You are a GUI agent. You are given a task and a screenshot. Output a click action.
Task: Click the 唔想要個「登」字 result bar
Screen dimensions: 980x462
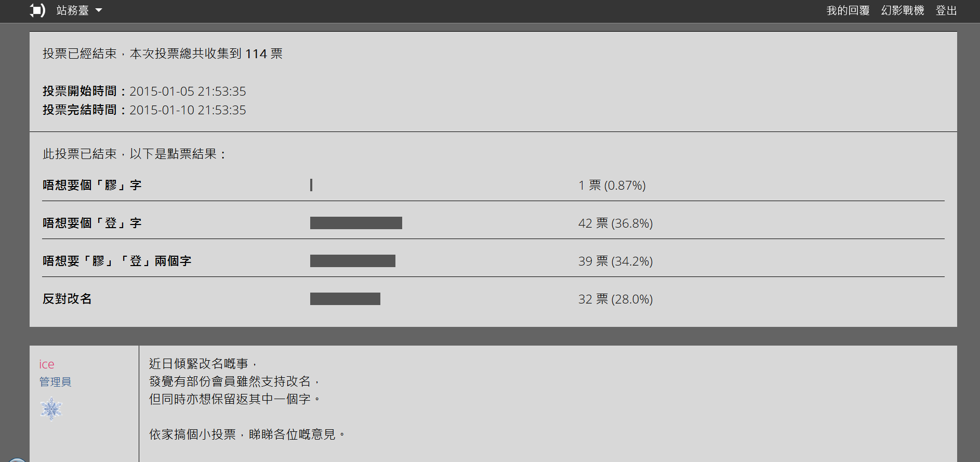[356, 223]
